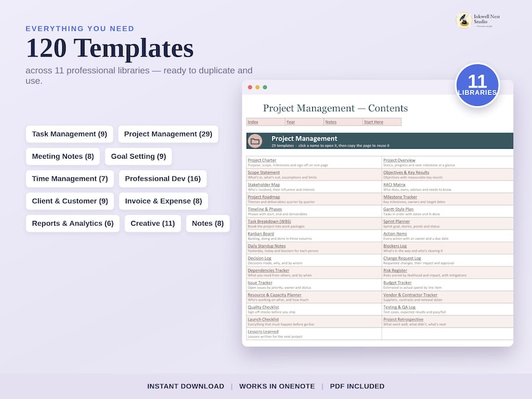This screenshot has height=399, width=532.
Task: Open the Issue Tracker link
Action: [260, 283]
